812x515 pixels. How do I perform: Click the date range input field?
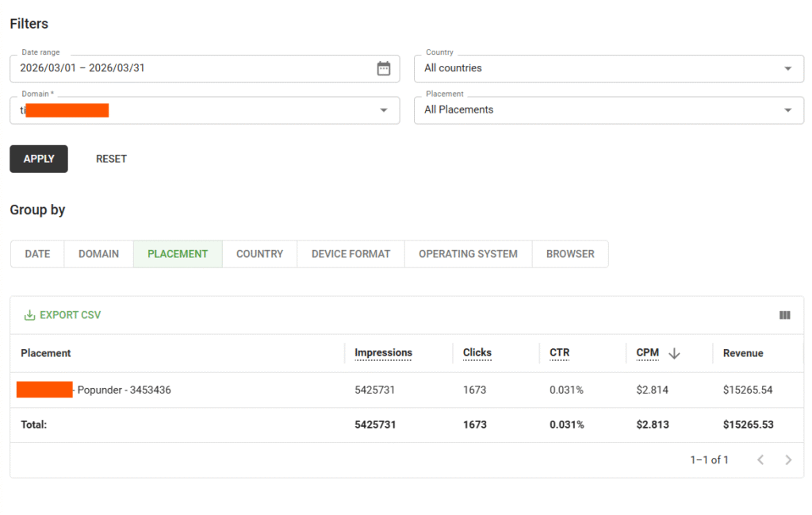[205, 68]
